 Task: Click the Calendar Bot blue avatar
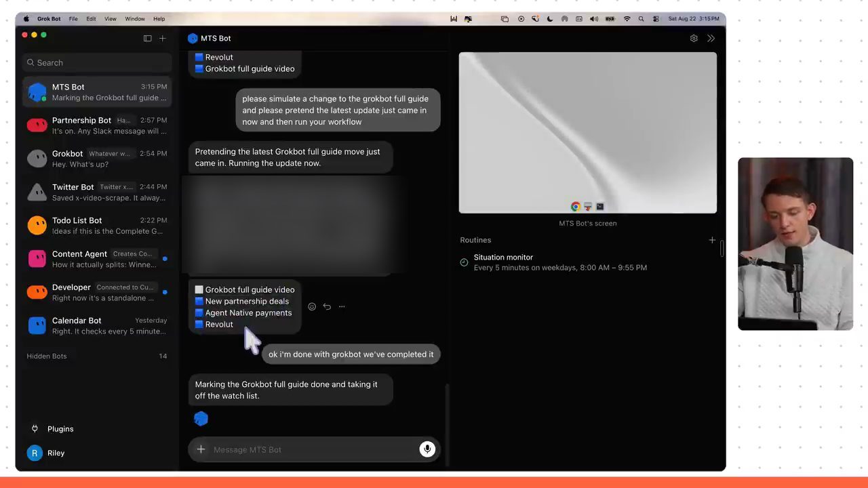[x=37, y=325]
